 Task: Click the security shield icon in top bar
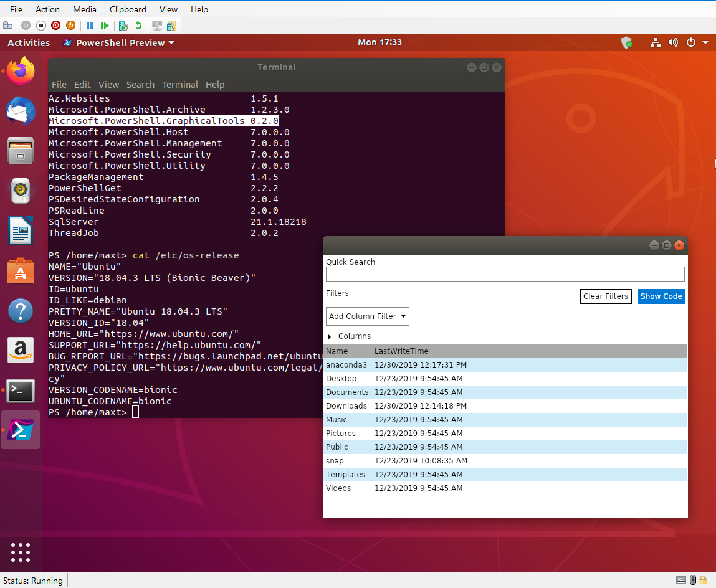(627, 43)
